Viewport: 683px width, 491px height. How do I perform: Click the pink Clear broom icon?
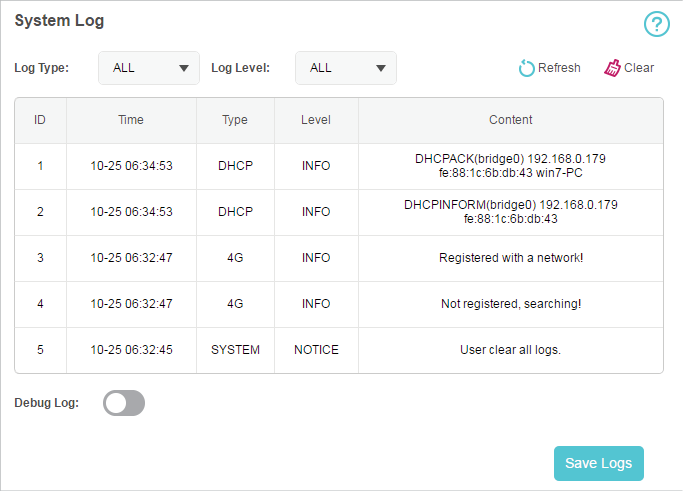(612, 68)
